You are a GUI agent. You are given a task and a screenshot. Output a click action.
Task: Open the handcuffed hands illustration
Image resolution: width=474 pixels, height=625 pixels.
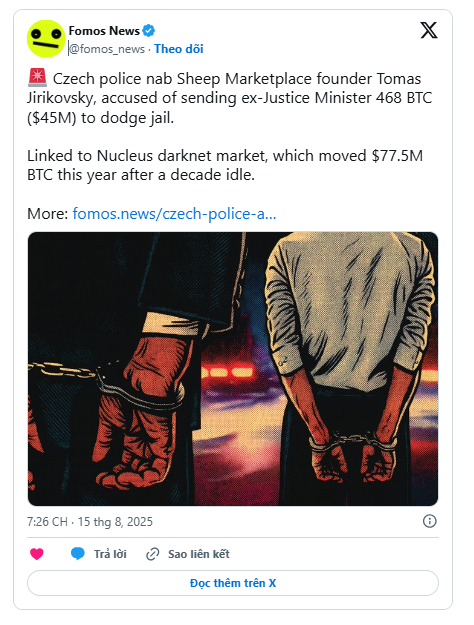point(233,369)
